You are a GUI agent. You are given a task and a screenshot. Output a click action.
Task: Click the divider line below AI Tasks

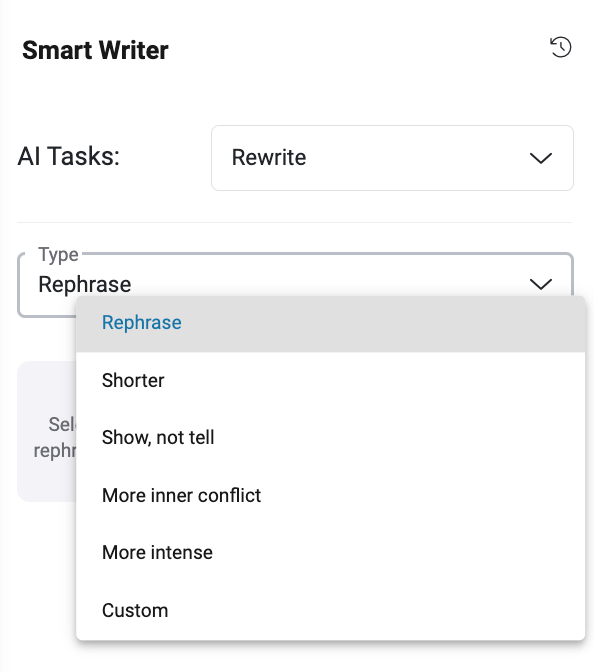[295, 222]
